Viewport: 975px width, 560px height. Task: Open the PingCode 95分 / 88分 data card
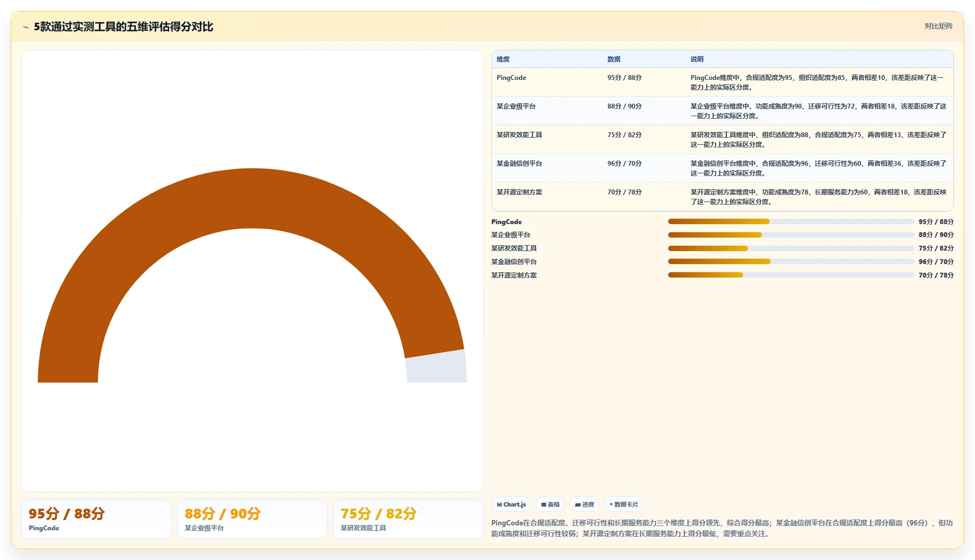click(96, 519)
